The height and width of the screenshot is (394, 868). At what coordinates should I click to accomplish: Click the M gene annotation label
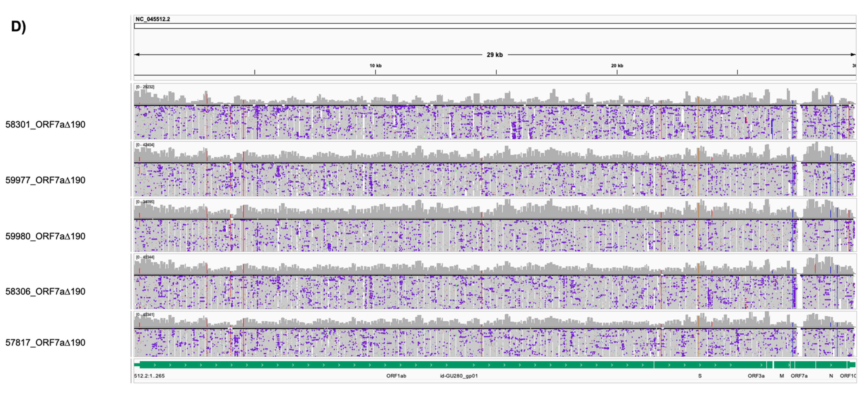tap(782, 376)
